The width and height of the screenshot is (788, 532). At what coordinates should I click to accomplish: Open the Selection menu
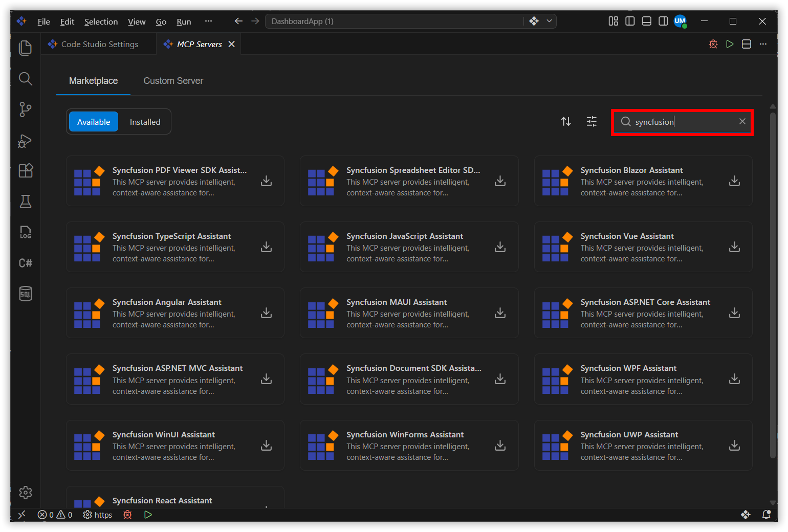[x=101, y=21]
